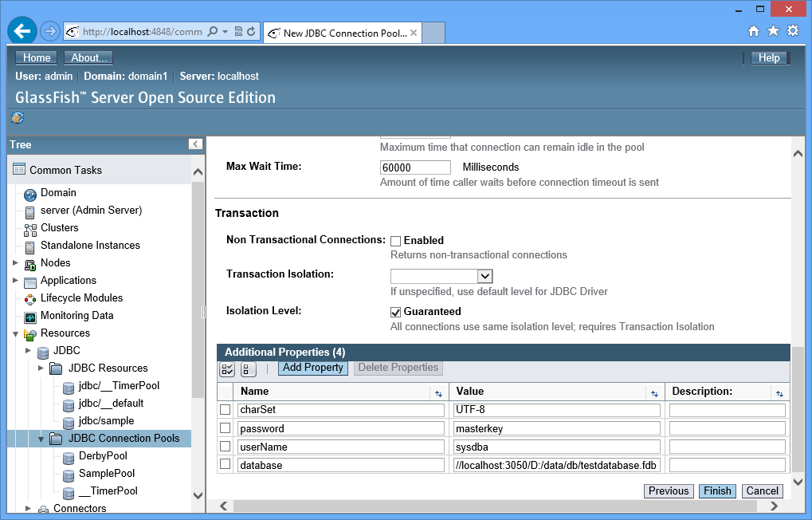Viewport: 812px width, 520px height.
Task: Click the Common Tasks icon
Action: [19, 169]
